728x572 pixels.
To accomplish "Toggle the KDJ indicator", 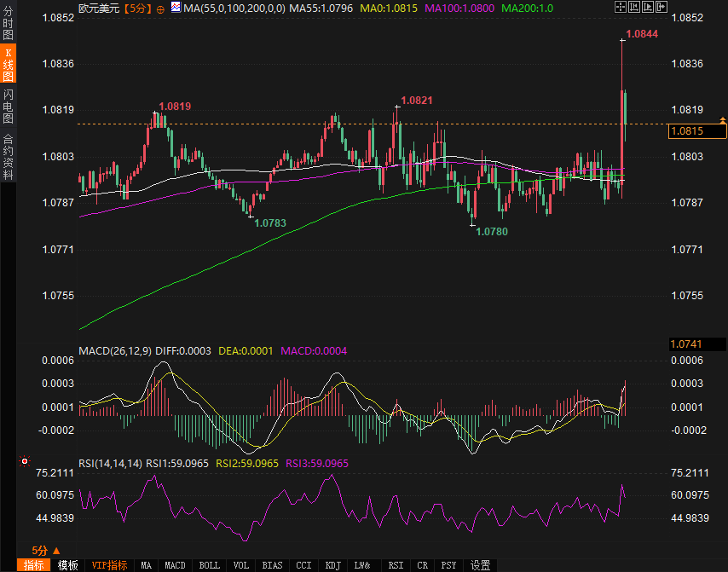I will (x=332, y=565).
